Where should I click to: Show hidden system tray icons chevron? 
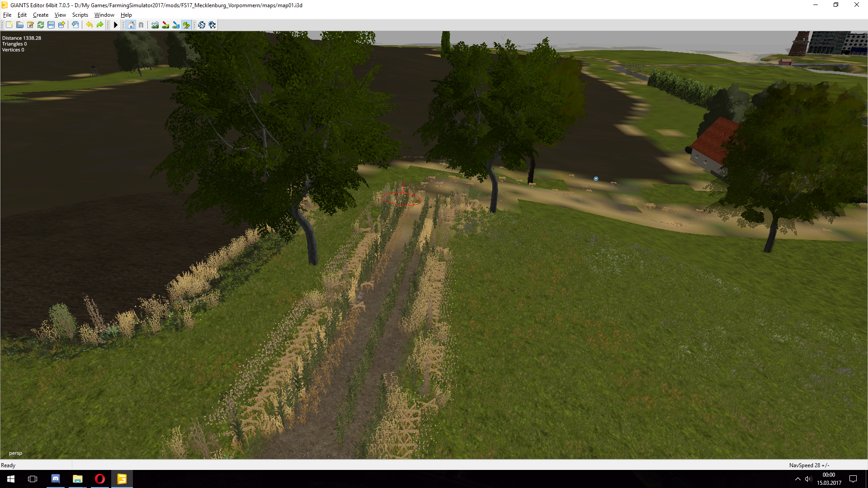point(798,479)
